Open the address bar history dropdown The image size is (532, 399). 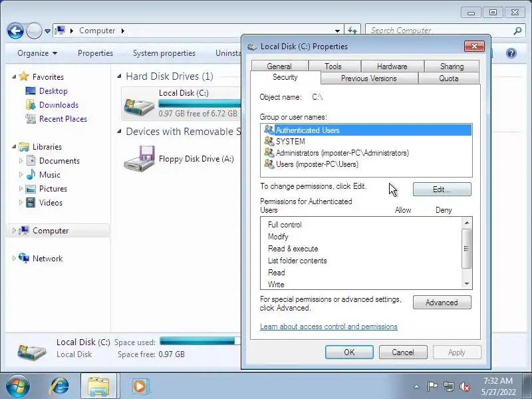point(337,31)
